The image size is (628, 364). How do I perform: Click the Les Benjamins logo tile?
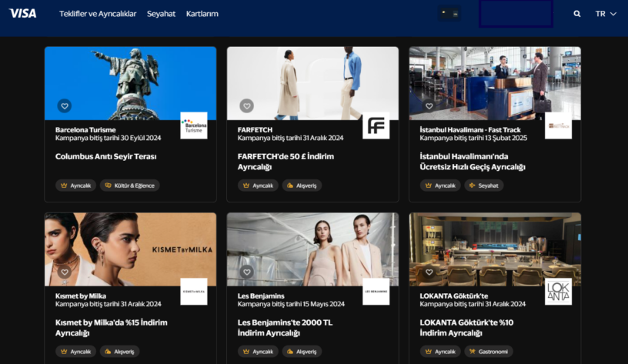pyautogui.click(x=376, y=292)
